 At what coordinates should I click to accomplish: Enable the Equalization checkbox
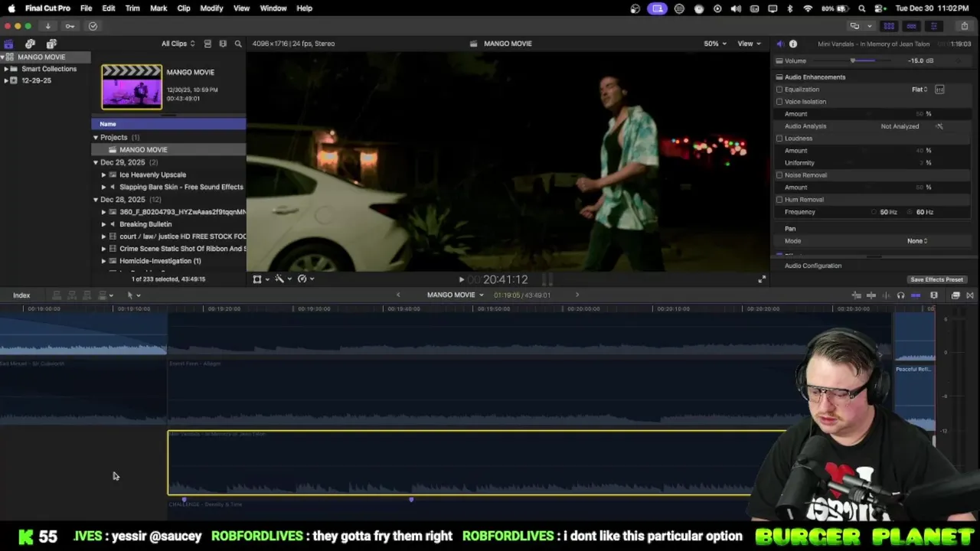(779, 90)
